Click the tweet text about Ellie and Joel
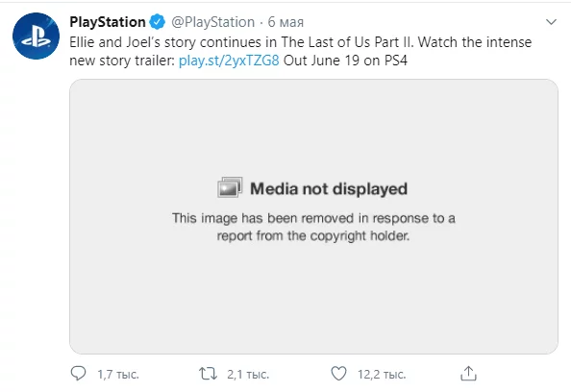The image size is (571, 392). click(x=301, y=51)
